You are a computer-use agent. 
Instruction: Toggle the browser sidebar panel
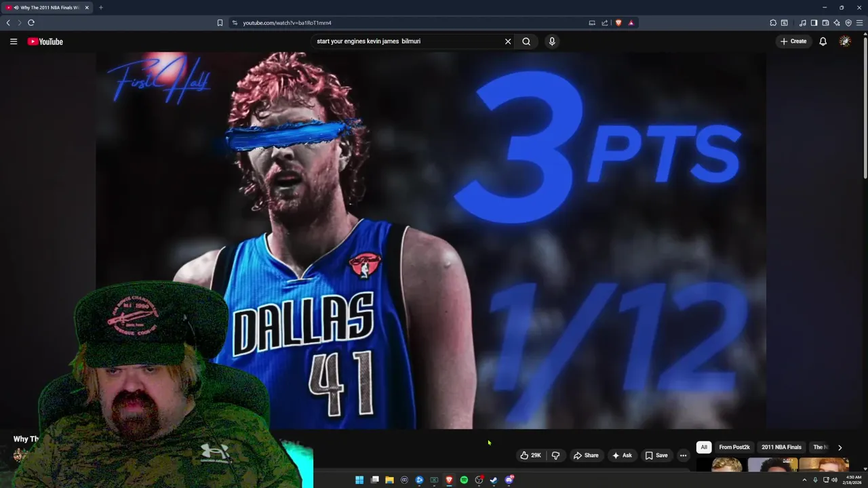(814, 22)
